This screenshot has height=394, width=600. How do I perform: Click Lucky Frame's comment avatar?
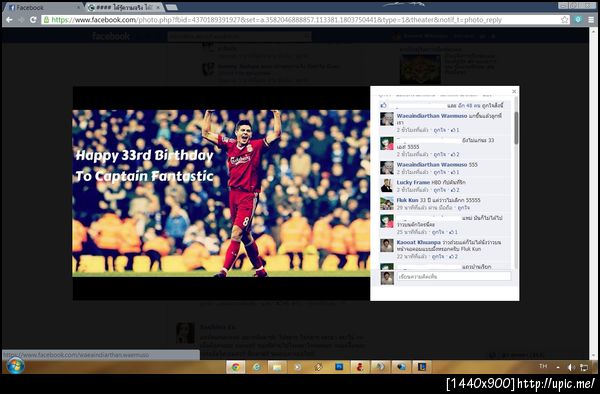387,186
